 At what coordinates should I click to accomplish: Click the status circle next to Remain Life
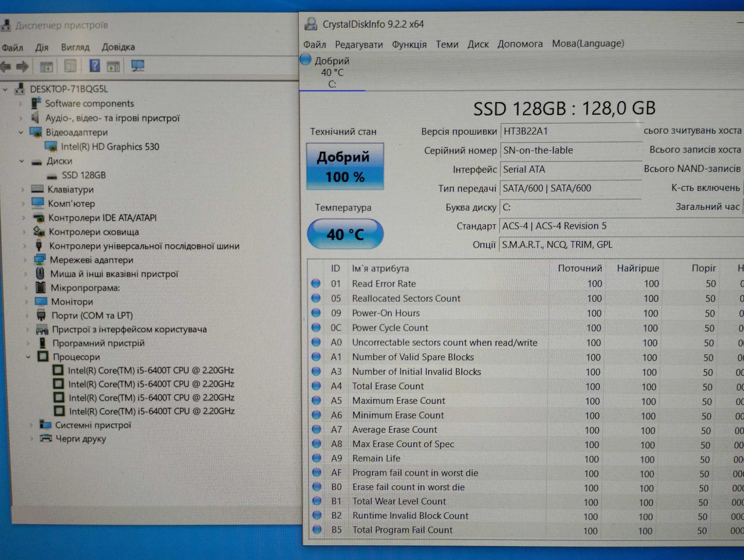click(317, 458)
